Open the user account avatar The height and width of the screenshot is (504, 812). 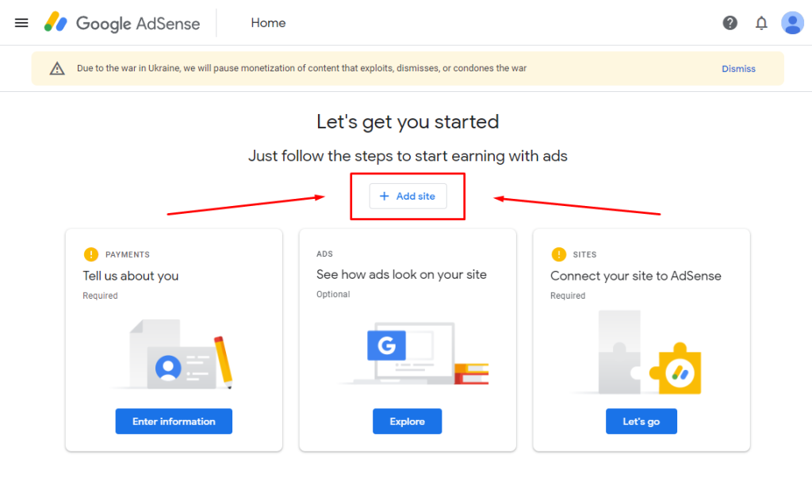tap(791, 23)
